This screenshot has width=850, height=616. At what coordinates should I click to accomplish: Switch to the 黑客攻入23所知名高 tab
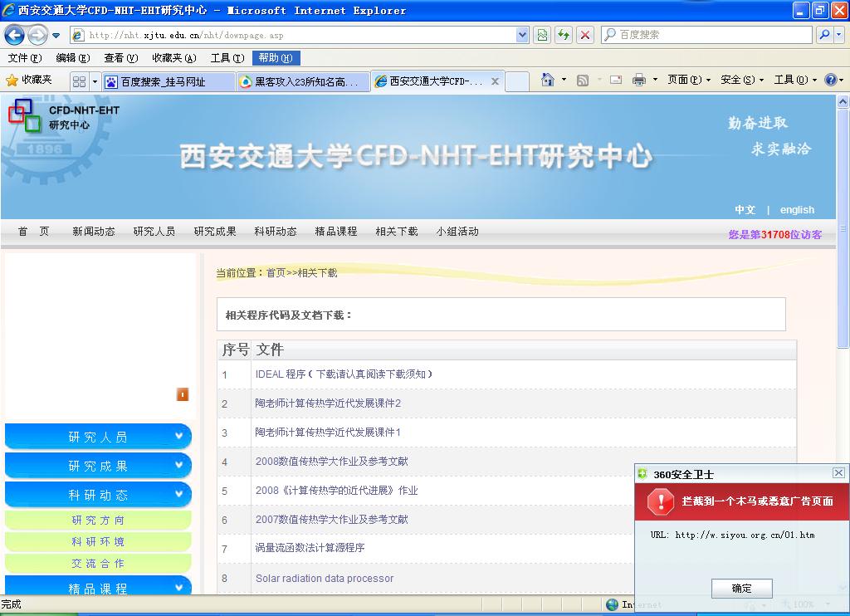click(x=304, y=81)
